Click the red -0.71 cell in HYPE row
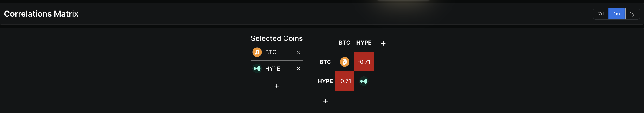Viewport: 644px width, 113px height. 345,81
